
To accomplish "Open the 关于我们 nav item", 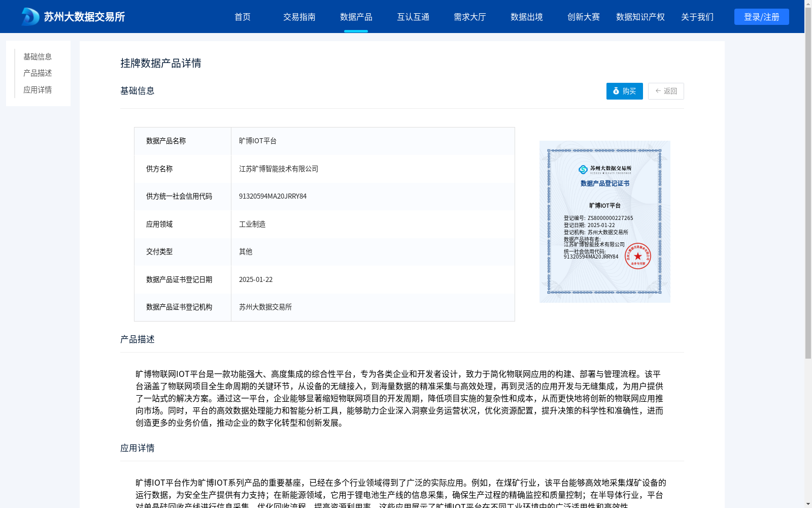I will 697,17.
